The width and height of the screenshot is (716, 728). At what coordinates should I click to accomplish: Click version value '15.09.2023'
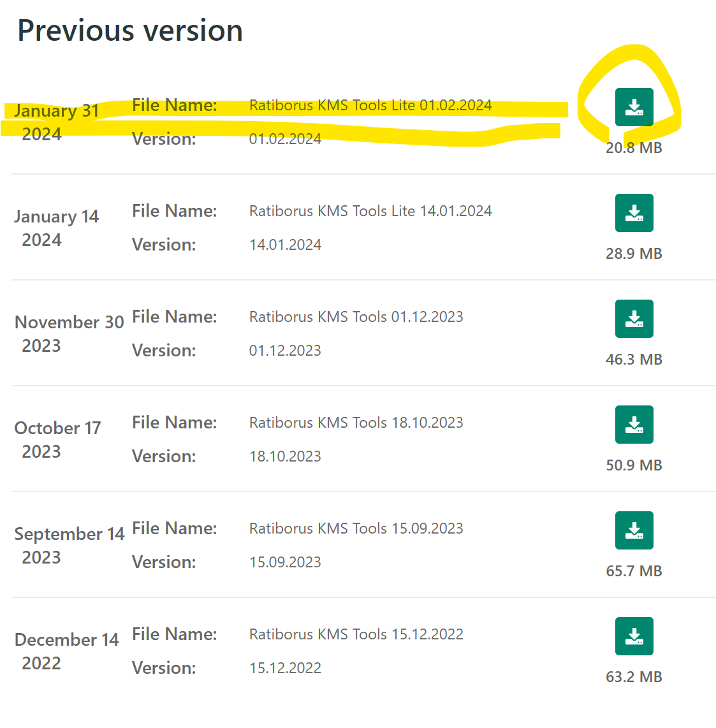pyautogui.click(x=285, y=562)
